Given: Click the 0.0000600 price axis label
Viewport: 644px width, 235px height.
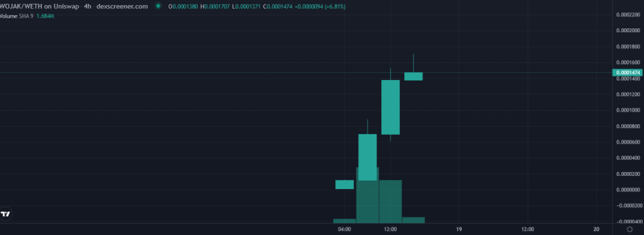Looking at the screenshot, I should 628,142.
